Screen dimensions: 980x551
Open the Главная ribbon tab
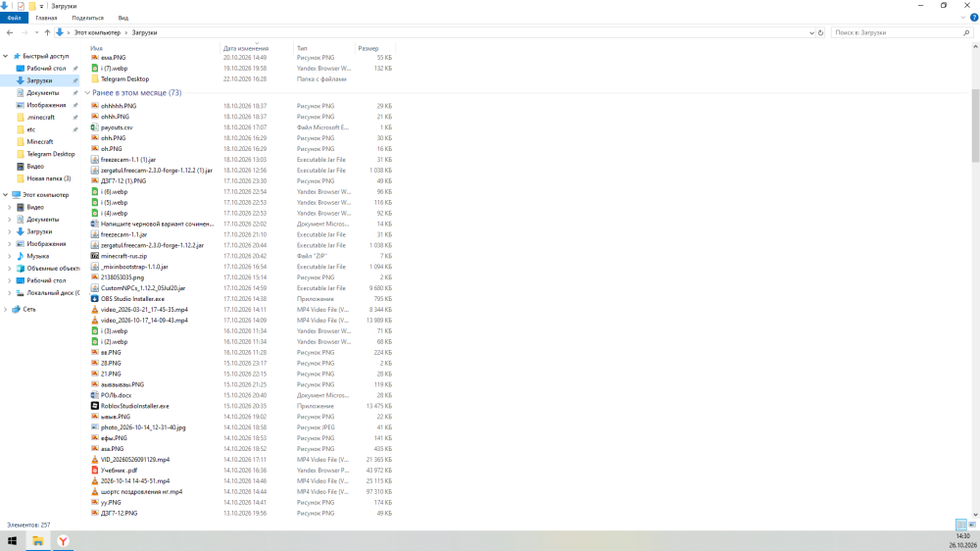point(46,18)
